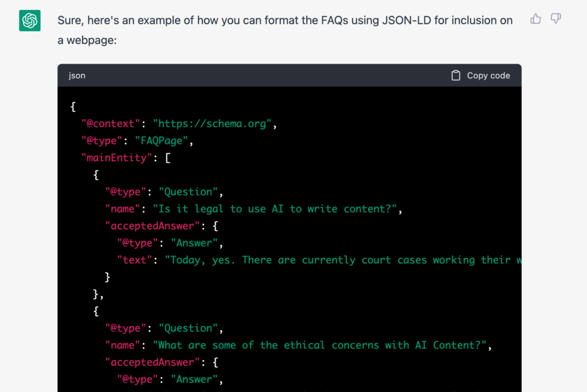The width and height of the screenshot is (587, 392).
Task: Click the opening curly brace of the JSON
Action: point(72,106)
